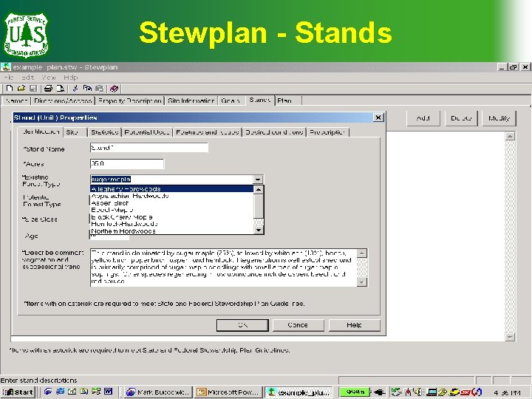The height and width of the screenshot is (399, 532).
Task: Click the purple Help book toolbar icon
Action: tap(114, 89)
